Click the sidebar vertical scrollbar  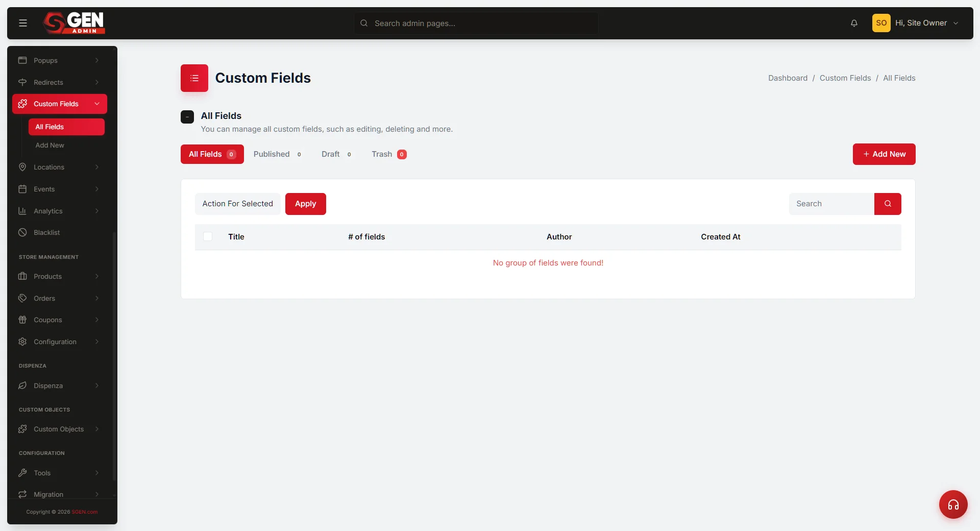click(x=114, y=356)
